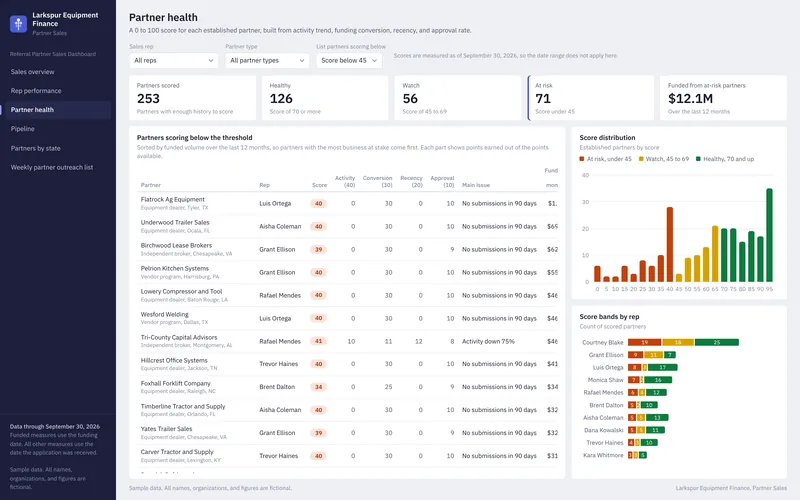
Task: Go to Rep performance in sidebar
Action: [x=36, y=91]
